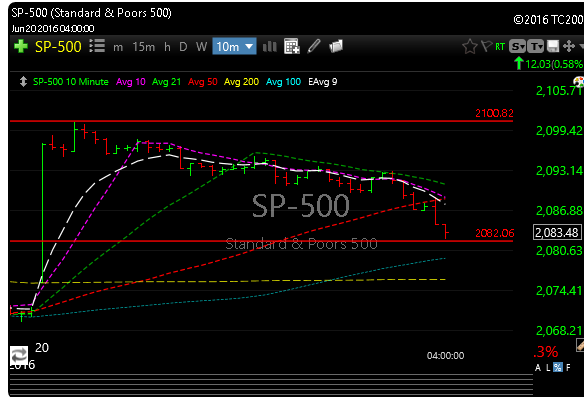
Task: Click the refresh arrows icon at bottom left
Action: (x=19, y=355)
